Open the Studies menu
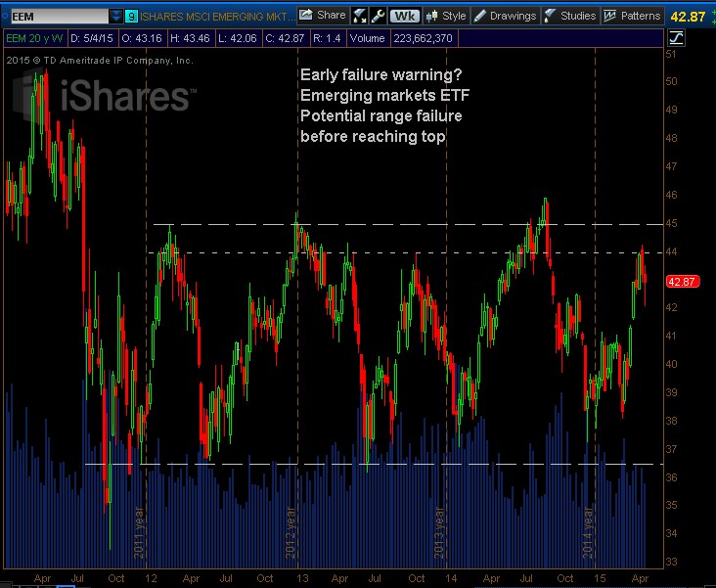The image size is (716, 588). (570, 16)
